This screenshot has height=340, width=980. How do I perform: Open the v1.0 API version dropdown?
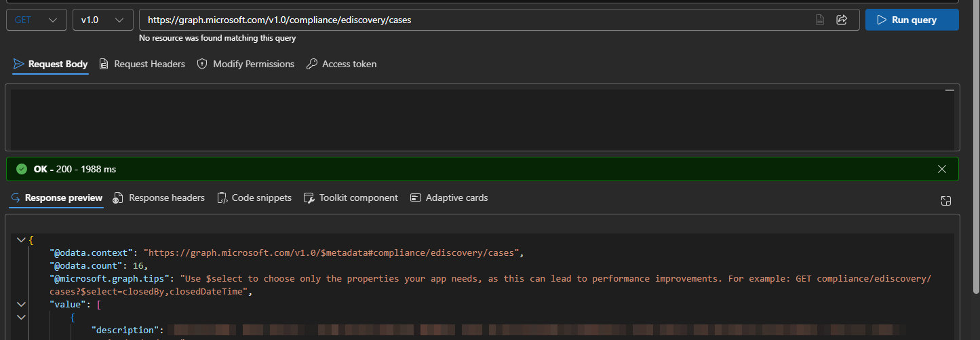(102, 20)
